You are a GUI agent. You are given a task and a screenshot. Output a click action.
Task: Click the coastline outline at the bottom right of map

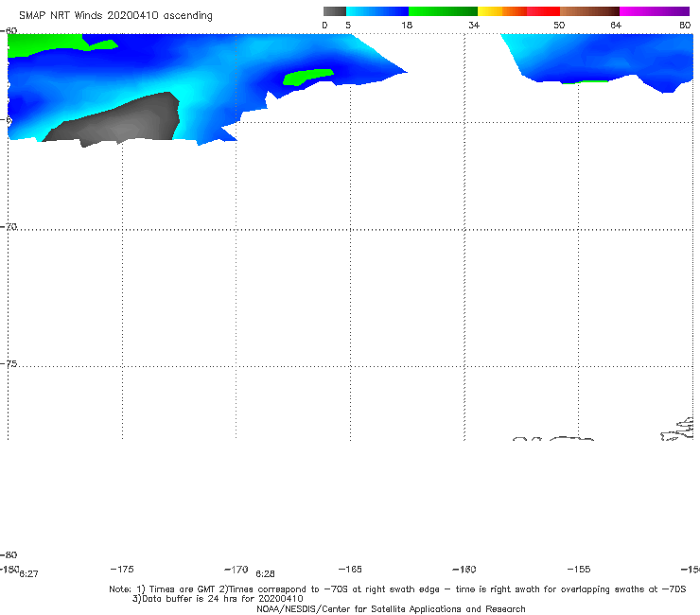pyautogui.click(x=677, y=430)
